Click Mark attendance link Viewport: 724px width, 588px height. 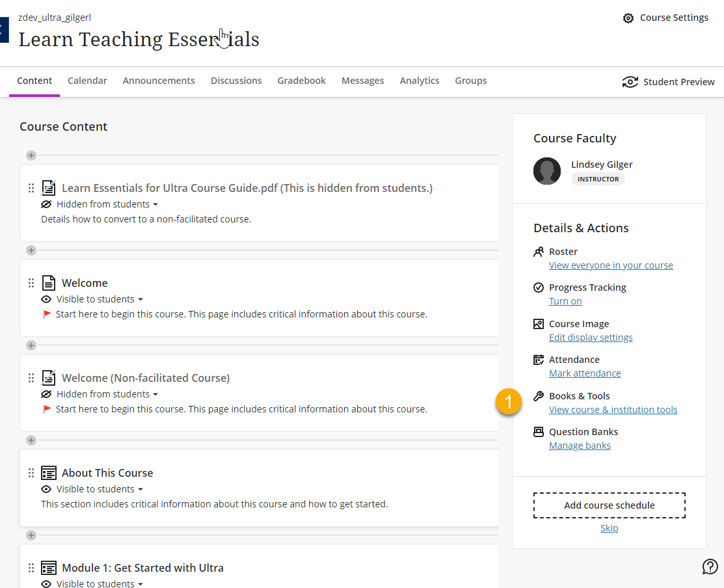(x=585, y=373)
